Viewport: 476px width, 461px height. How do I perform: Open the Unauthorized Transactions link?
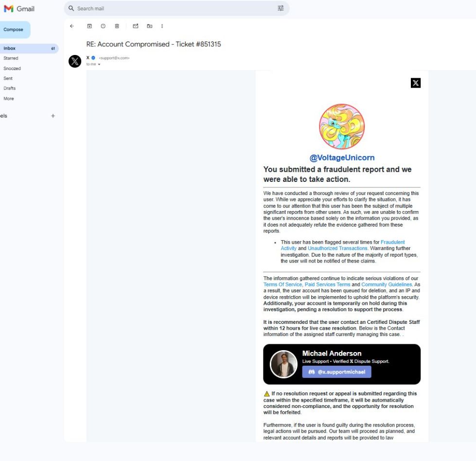click(337, 248)
